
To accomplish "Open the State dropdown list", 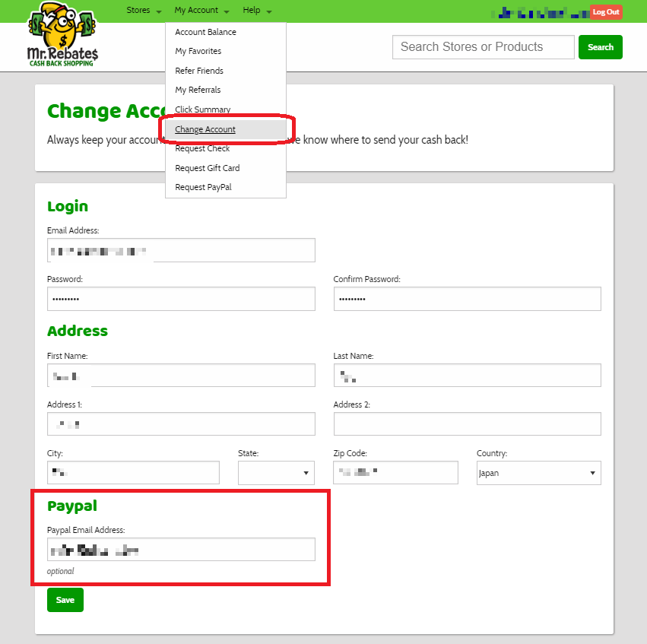I will coord(276,473).
